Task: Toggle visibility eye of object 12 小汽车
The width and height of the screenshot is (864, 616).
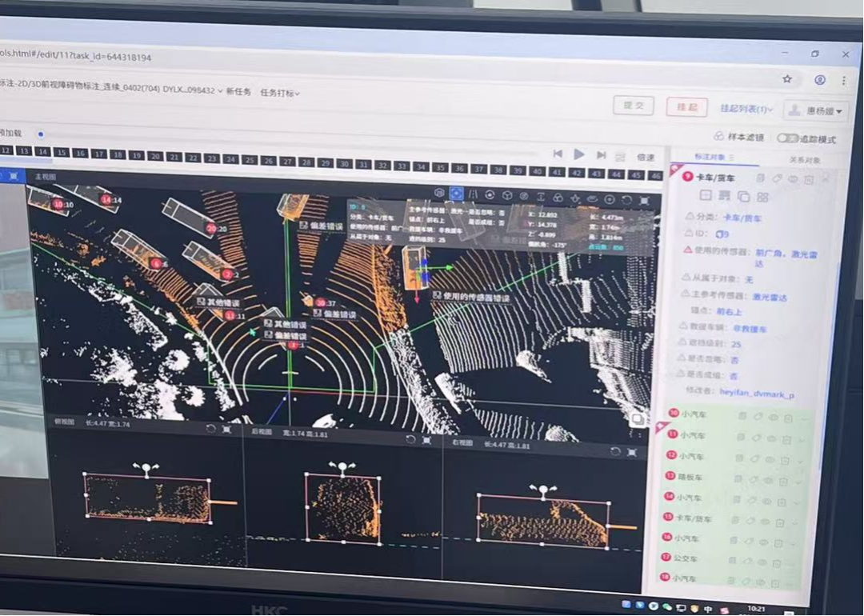Action: [770, 459]
